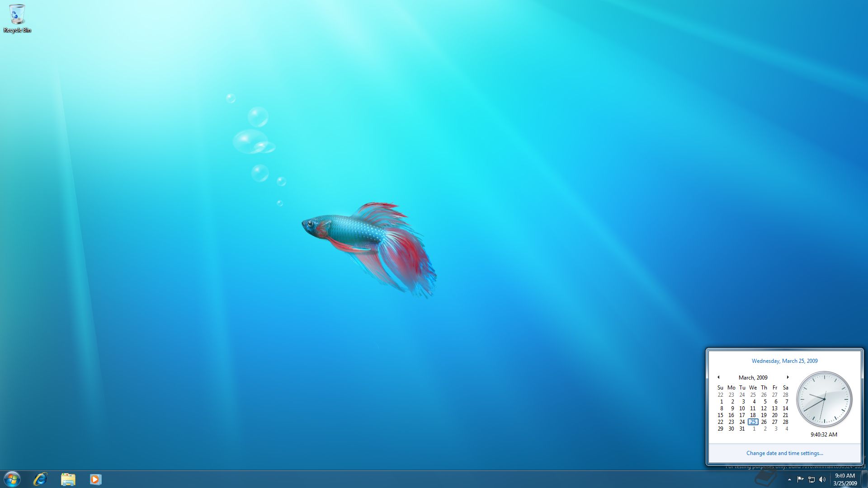This screenshot has height=488, width=868.
Task: Select date 31 in the calendar
Action: [x=742, y=428]
